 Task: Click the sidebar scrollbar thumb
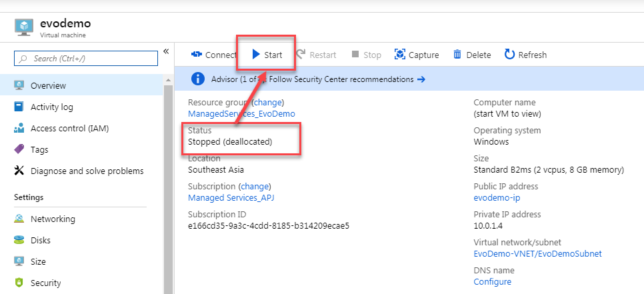coord(169,189)
